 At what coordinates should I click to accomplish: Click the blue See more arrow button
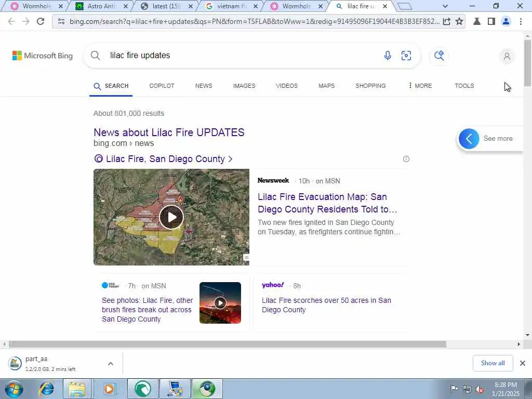[x=469, y=138]
